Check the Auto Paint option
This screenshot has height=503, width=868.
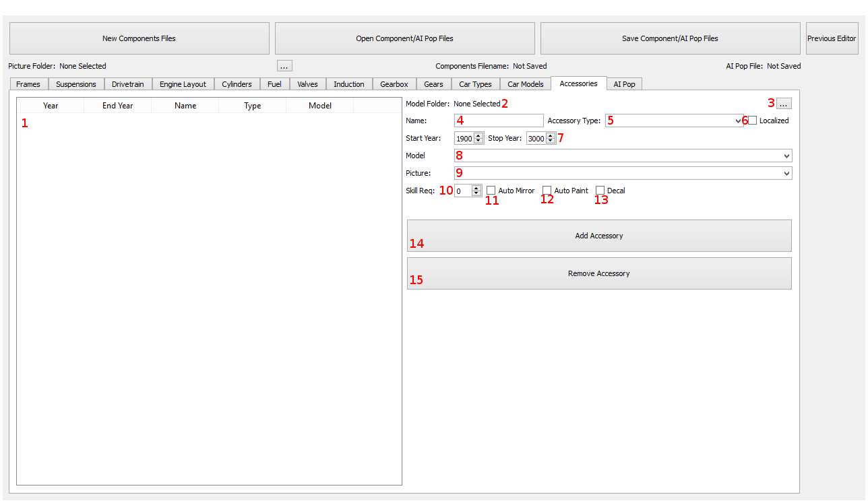[x=547, y=191]
